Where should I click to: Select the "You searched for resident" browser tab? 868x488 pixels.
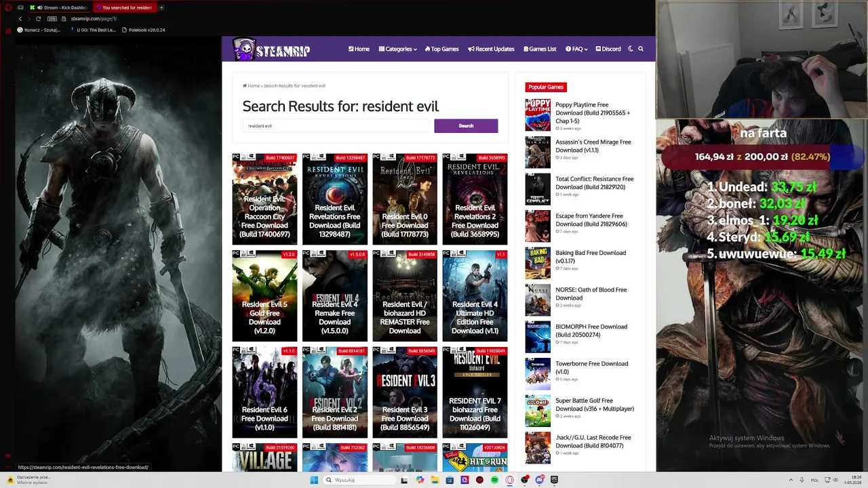[x=125, y=7]
